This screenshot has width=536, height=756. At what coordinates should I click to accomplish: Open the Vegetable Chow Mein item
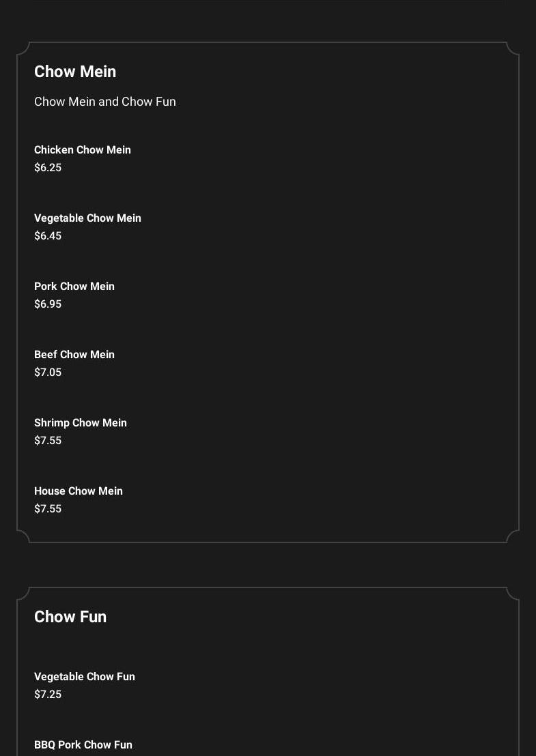point(87,218)
